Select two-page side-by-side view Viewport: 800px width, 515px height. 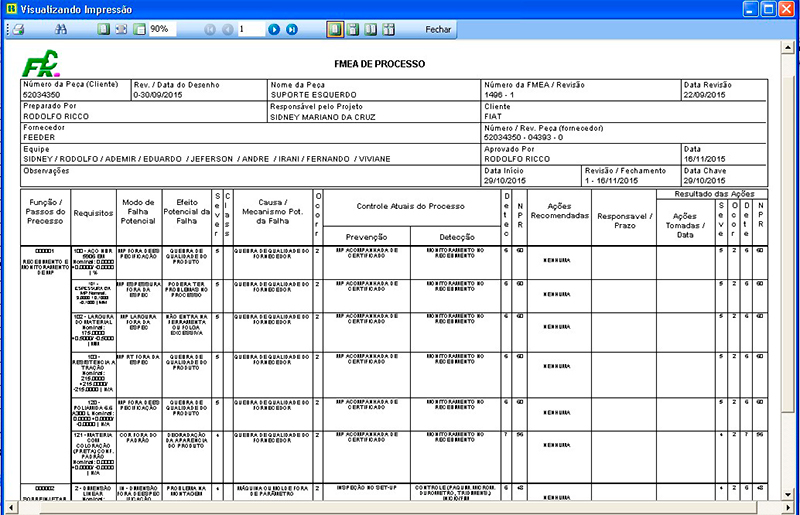(370, 30)
